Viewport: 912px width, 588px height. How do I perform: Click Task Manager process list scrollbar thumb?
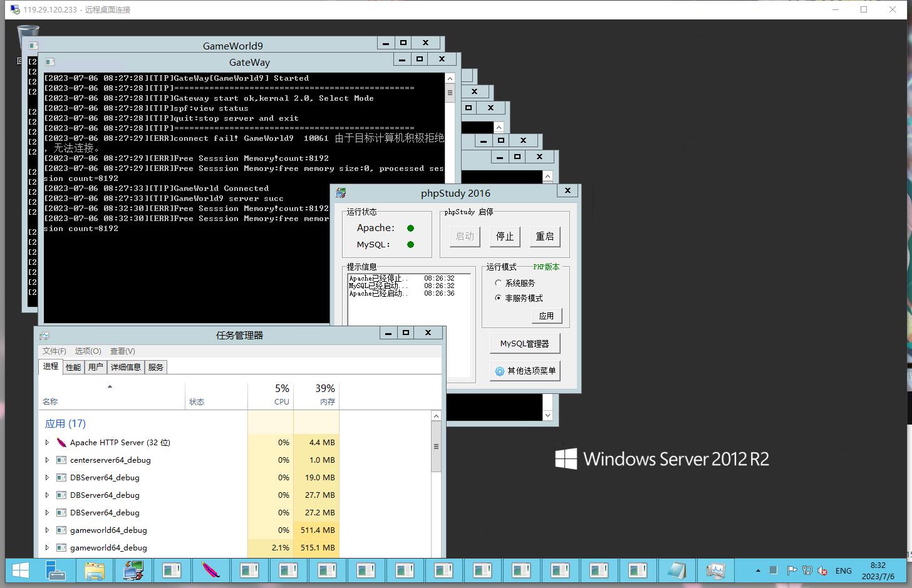(436, 446)
